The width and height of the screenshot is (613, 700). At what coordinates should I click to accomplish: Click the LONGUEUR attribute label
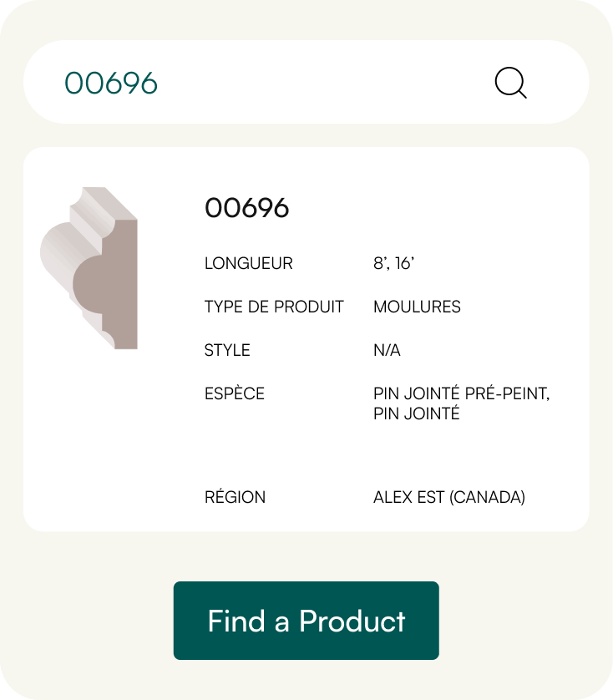(248, 263)
